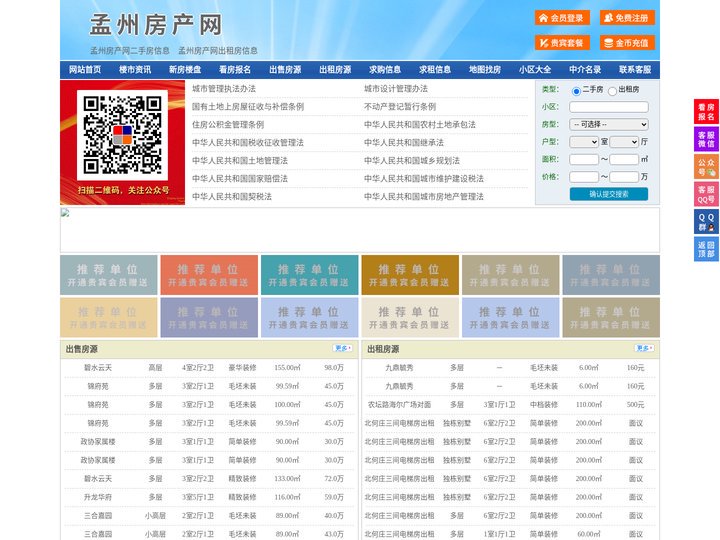The image size is (720, 540).
Task: Select 看房报名 in the navigation bar
Action: coord(235,70)
